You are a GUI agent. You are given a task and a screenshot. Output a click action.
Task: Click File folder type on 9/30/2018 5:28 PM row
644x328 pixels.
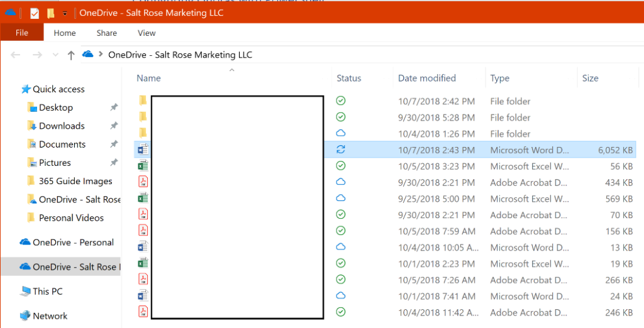(510, 118)
